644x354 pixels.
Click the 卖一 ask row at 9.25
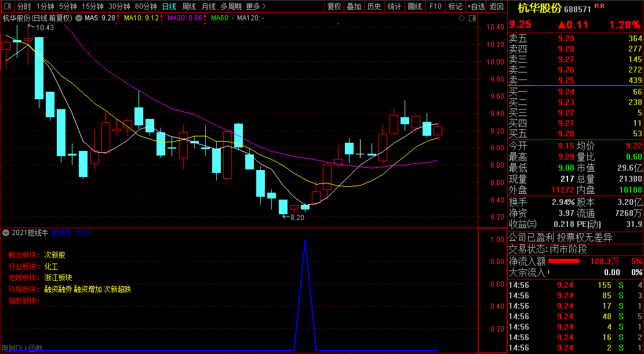coord(576,80)
